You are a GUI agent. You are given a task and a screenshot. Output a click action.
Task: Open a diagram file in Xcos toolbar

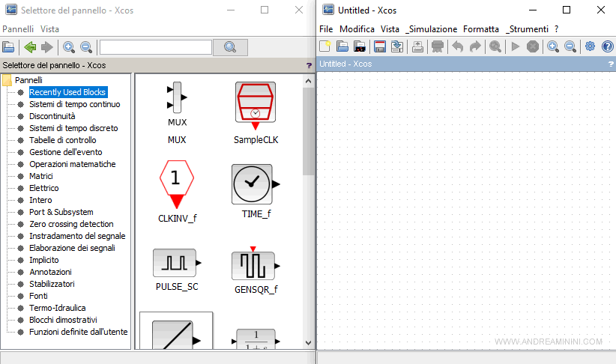(x=342, y=46)
